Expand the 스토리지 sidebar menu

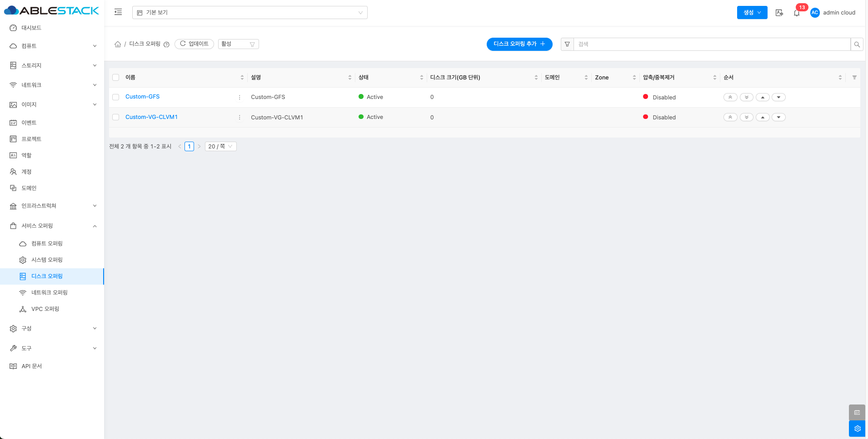52,65
